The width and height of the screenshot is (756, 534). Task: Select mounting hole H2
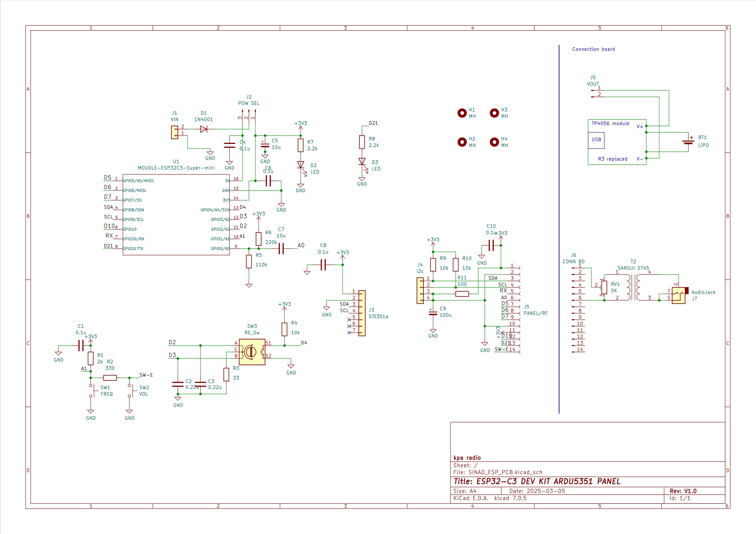click(462, 142)
